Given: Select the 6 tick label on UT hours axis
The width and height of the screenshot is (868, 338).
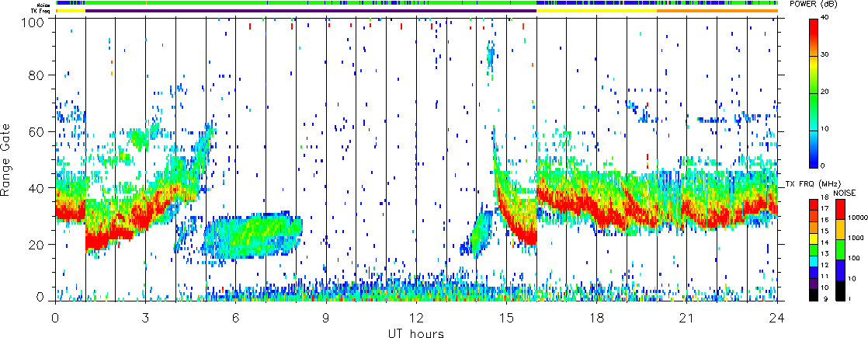Looking at the screenshot, I should coord(236,316).
